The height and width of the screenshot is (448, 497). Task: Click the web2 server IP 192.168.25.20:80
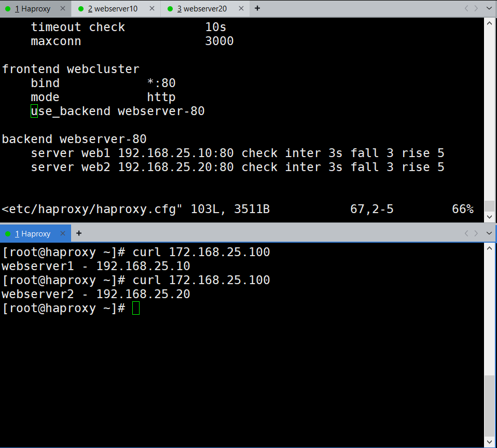click(x=176, y=167)
